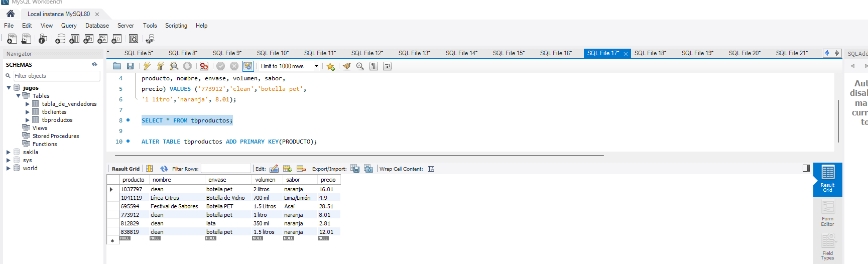Edit the current row pencil icon
Screen dimensions: 868x264
tap(274, 169)
